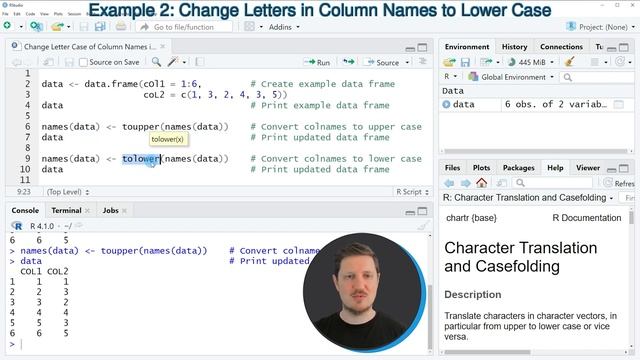Select the Viewer tab
This screenshot has width=640, height=360.
coord(588,168)
